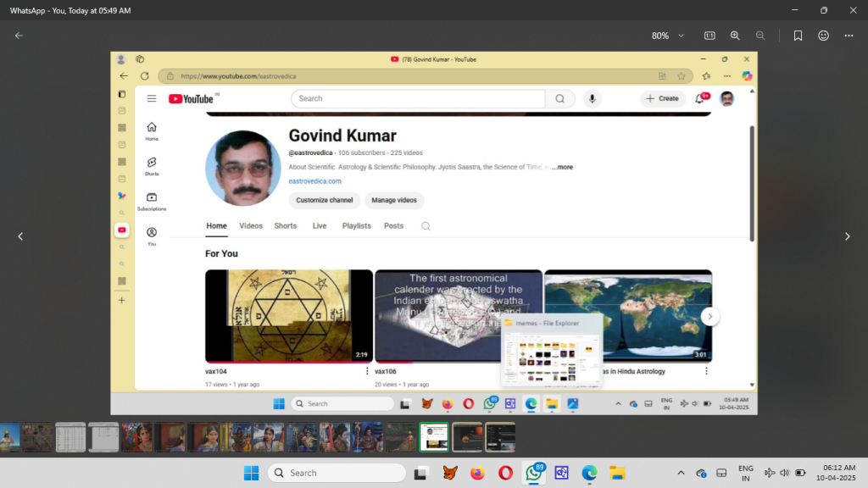
Task: Select the green-bordered YouTube channel thumbnail
Action: click(x=434, y=437)
